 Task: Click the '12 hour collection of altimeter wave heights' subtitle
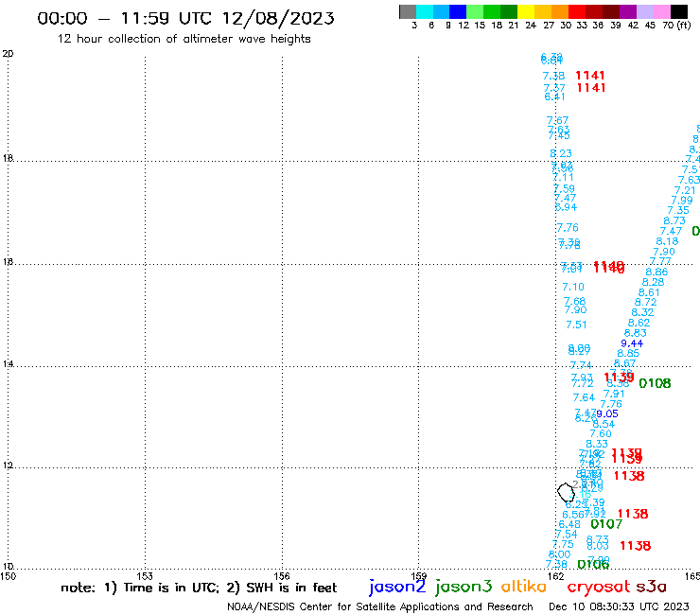(184, 39)
